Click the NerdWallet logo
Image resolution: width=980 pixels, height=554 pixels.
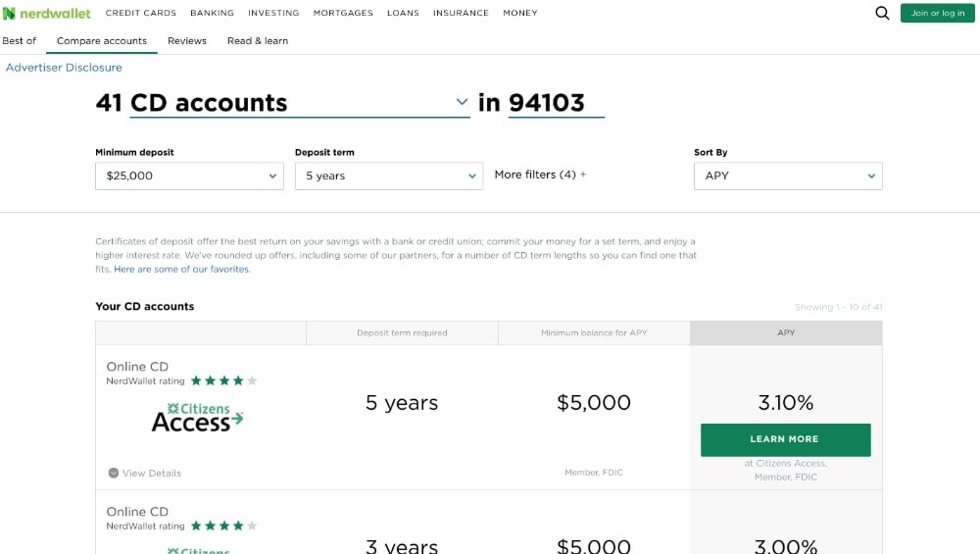(46, 13)
